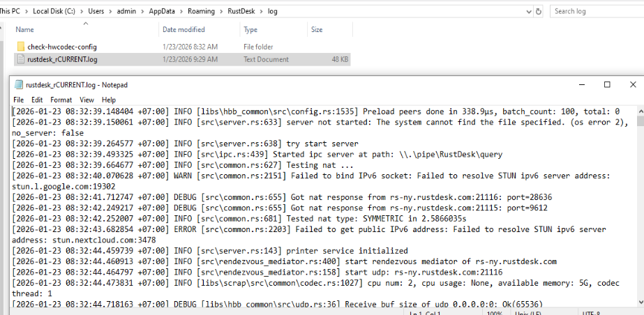Screen dimensions: 644x315
Task: Click the 'printer service initialized' log text
Action: [x=347, y=251]
